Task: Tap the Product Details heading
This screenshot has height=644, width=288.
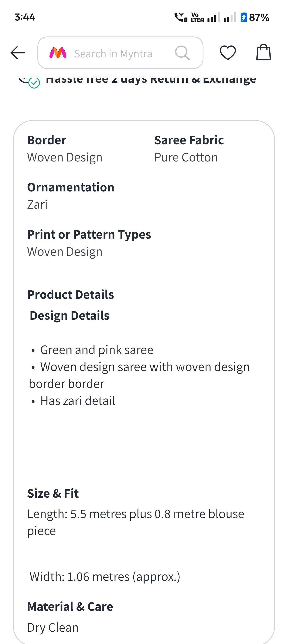Action: coord(71,295)
